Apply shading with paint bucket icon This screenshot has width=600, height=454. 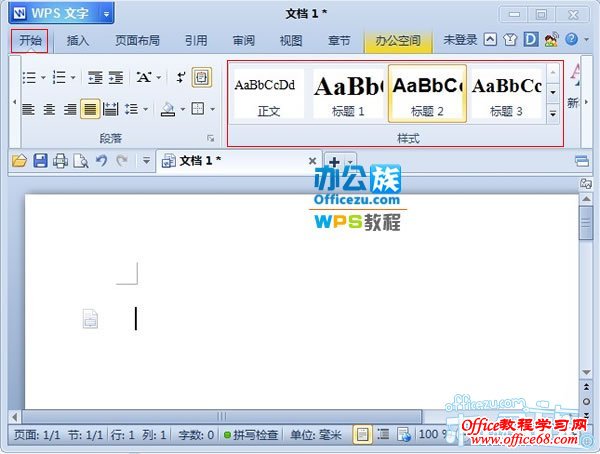coord(168,109)
